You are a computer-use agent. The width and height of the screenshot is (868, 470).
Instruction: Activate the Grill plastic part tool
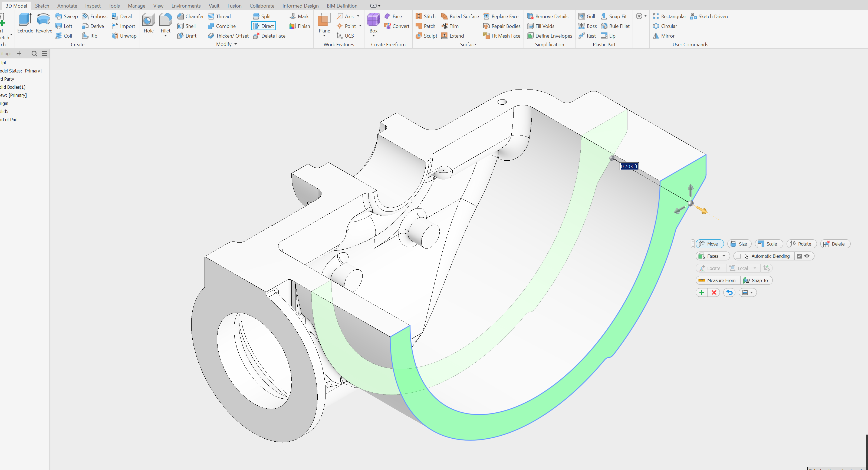coord(586,16)
